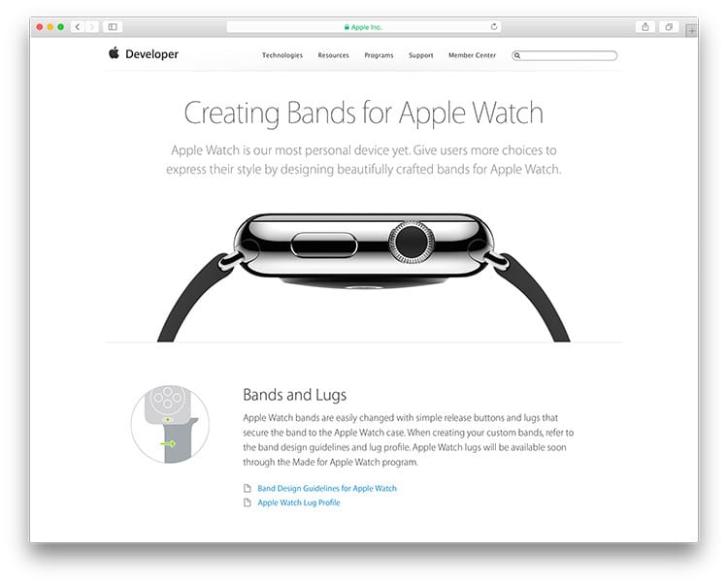The height and width of the screenshot is (585, 728).
Task: Add a new tab with plus button
Action: point(692,31)
